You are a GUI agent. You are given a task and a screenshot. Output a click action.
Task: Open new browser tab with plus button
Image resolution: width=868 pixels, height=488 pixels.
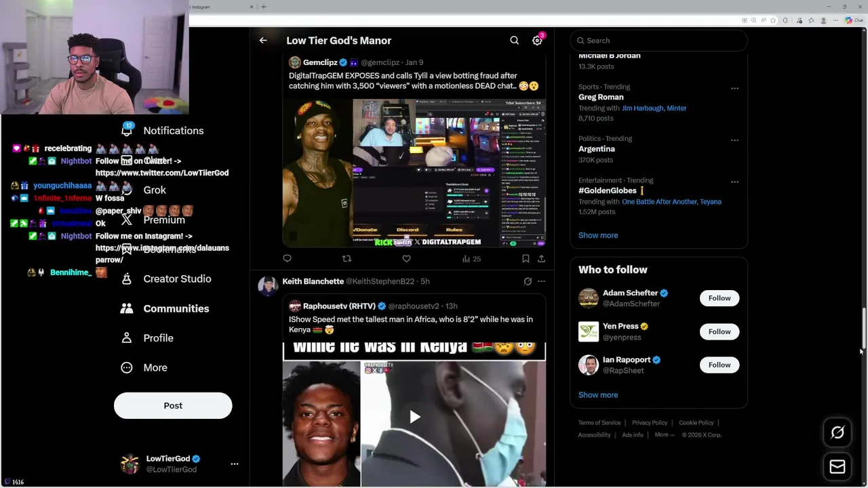(x=264, y=7)
